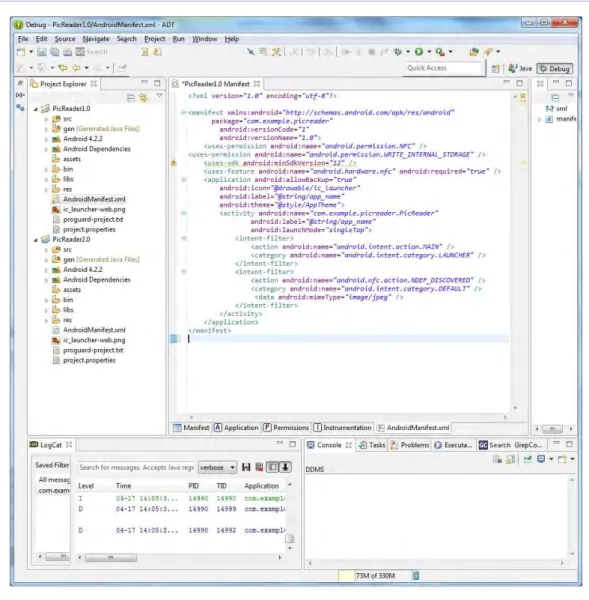Screen dimensions: 589x600
Task: Click the LogCat message search field
Action: (136, 467)
